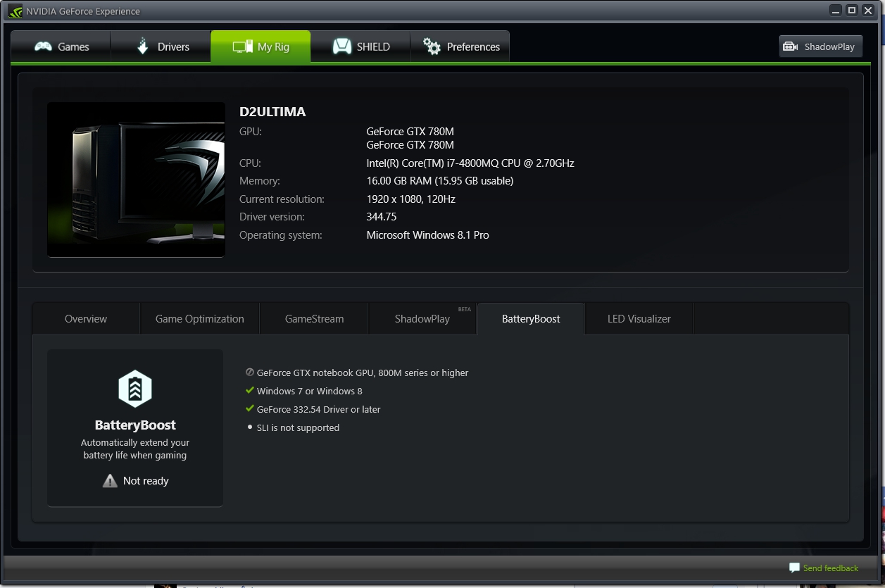Click the speech bubble icon beside Send feedback

click(794, 568)
